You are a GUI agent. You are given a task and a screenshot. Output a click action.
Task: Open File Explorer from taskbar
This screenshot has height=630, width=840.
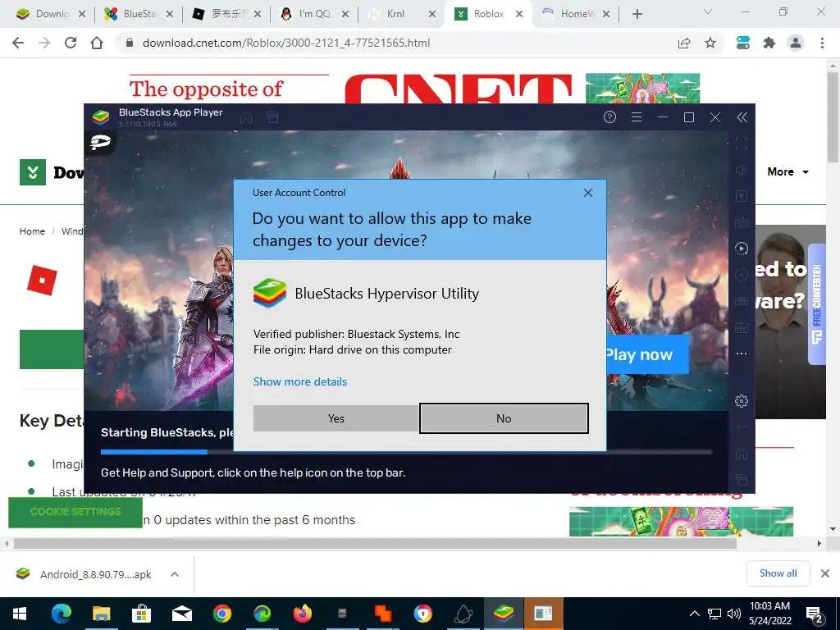point(101,614)
